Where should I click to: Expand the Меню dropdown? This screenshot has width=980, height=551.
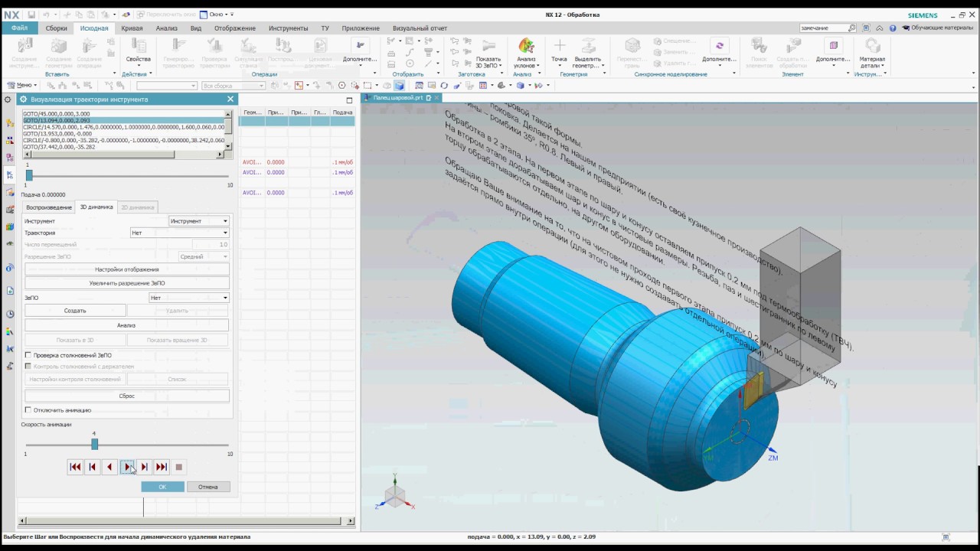click(x=21, y=85)
